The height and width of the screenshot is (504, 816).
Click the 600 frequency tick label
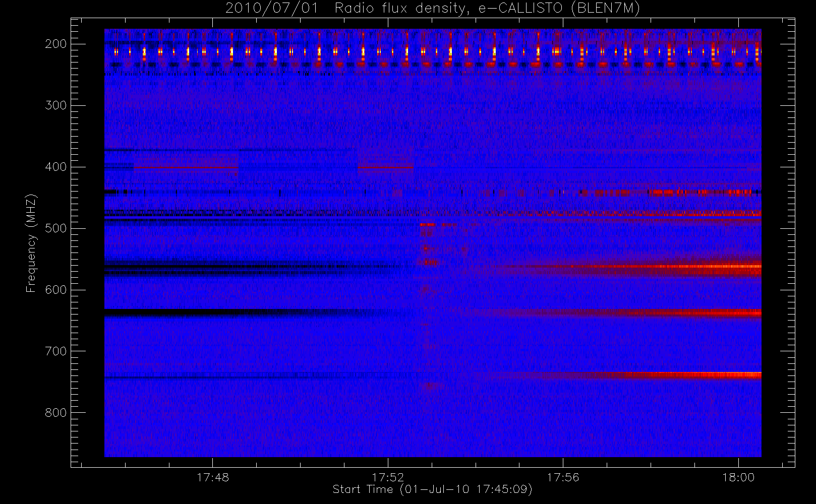[x=55, y=290]
